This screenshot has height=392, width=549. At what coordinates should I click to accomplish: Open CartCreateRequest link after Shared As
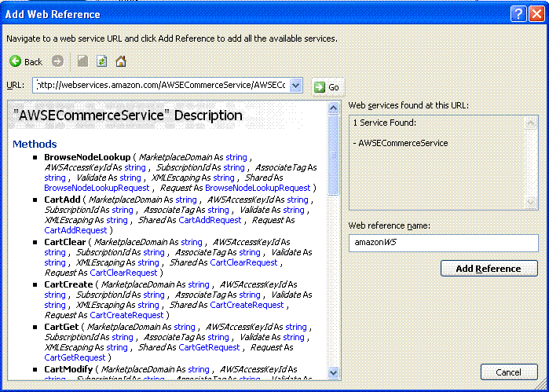(x=247, y=305)
